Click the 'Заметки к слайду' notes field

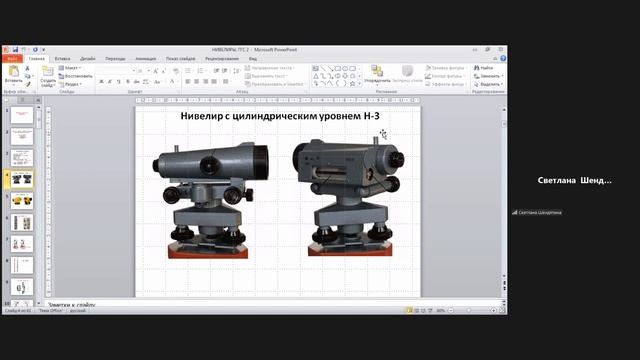[274, 304]
